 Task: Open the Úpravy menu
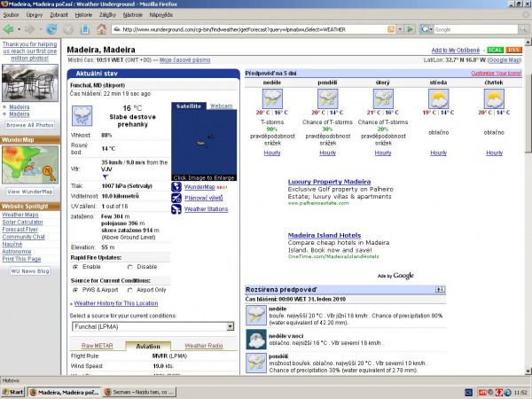tap(35, 15)
